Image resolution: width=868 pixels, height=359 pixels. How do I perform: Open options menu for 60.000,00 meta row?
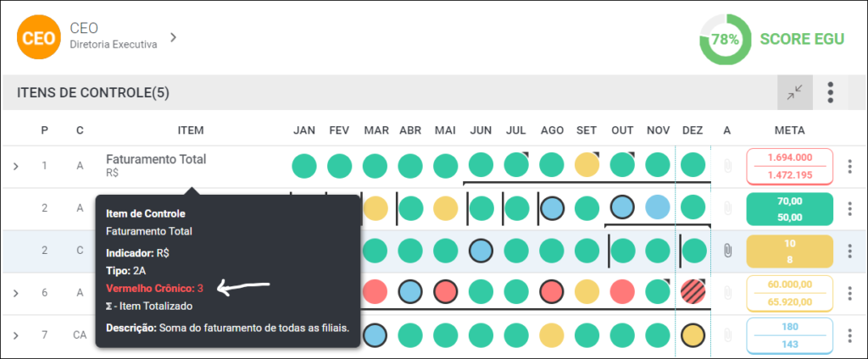(x=849, y=293)
